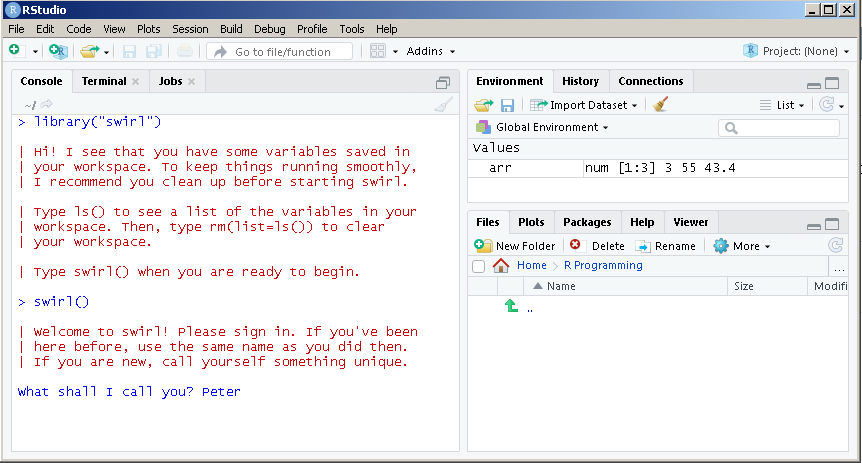Open the Edit menu
862x463 pixels.
coord(45,29)
